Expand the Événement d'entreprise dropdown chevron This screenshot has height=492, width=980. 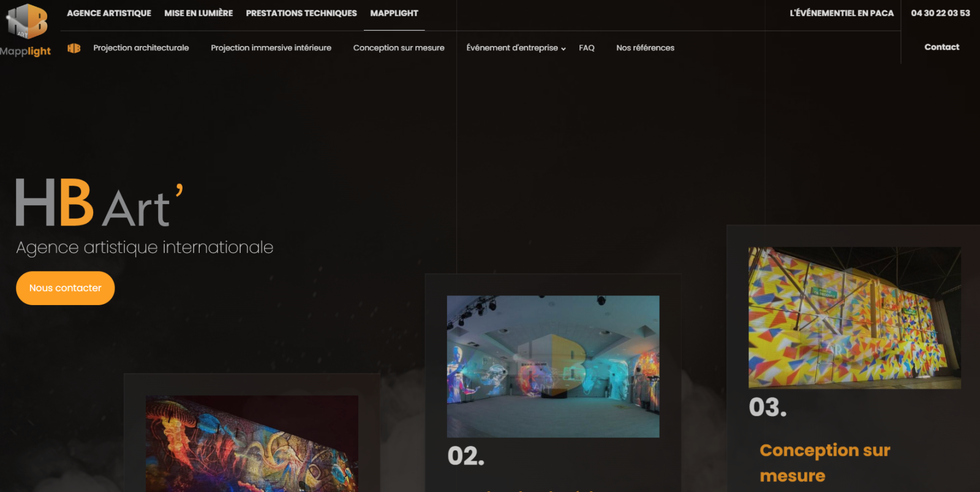coord(563,48)
